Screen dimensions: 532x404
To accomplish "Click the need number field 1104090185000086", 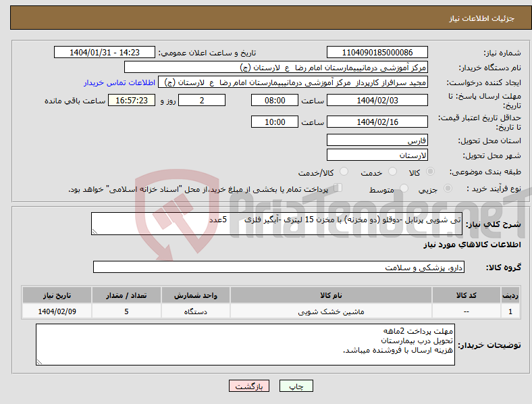I will (x=377, y=52).
